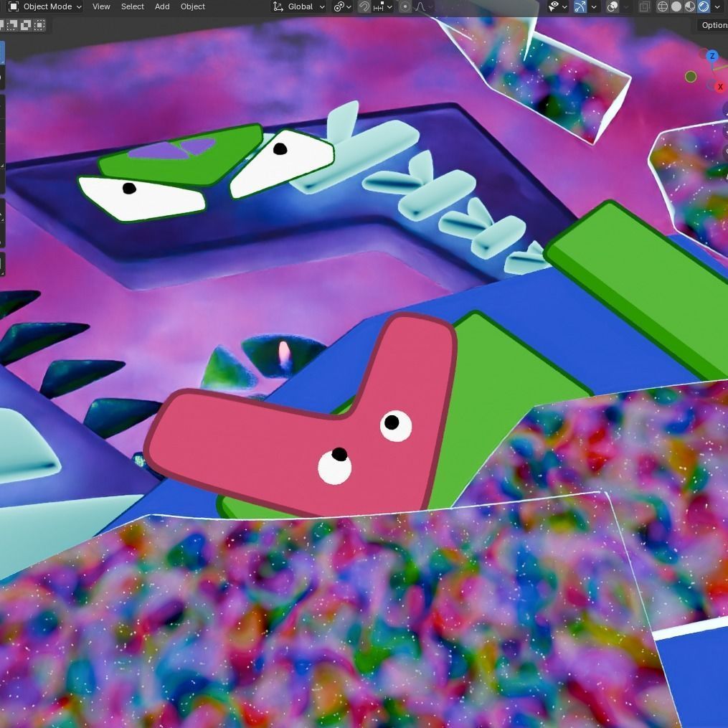728x728 pixels.
Task: Toggle proportional editing circle icon
Action: point(405,6)
